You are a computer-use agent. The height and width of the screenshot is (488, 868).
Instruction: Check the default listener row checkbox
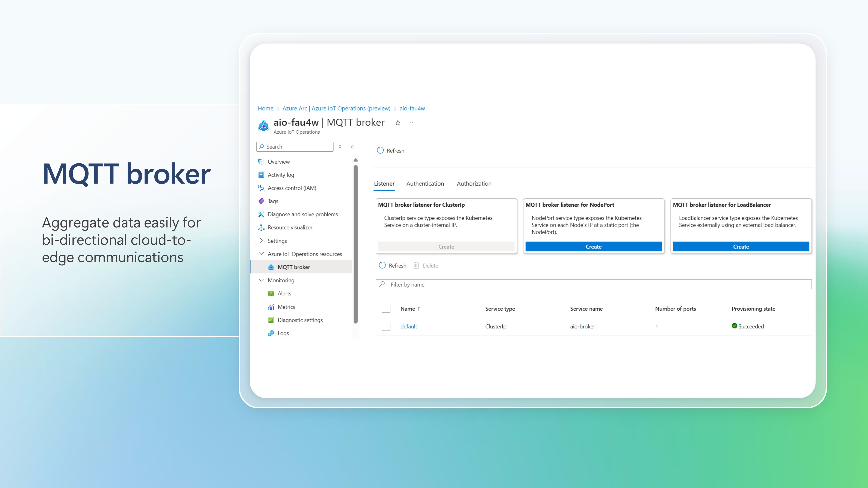tap(386, 327)
